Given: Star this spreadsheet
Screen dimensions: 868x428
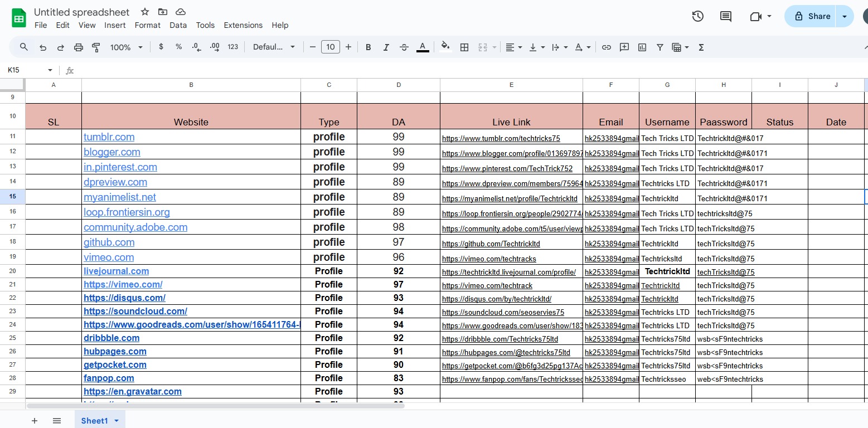Looking at the screenshot, I should (145, 12).
